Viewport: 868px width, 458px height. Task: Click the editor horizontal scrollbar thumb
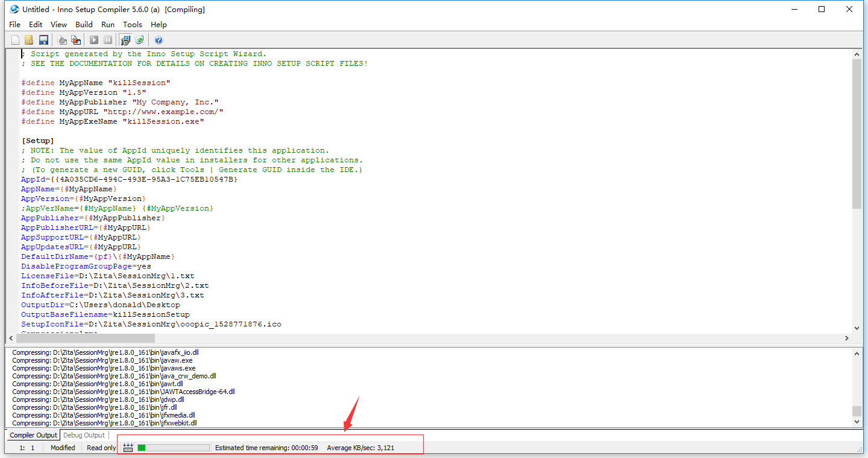[x=86, y=339]
